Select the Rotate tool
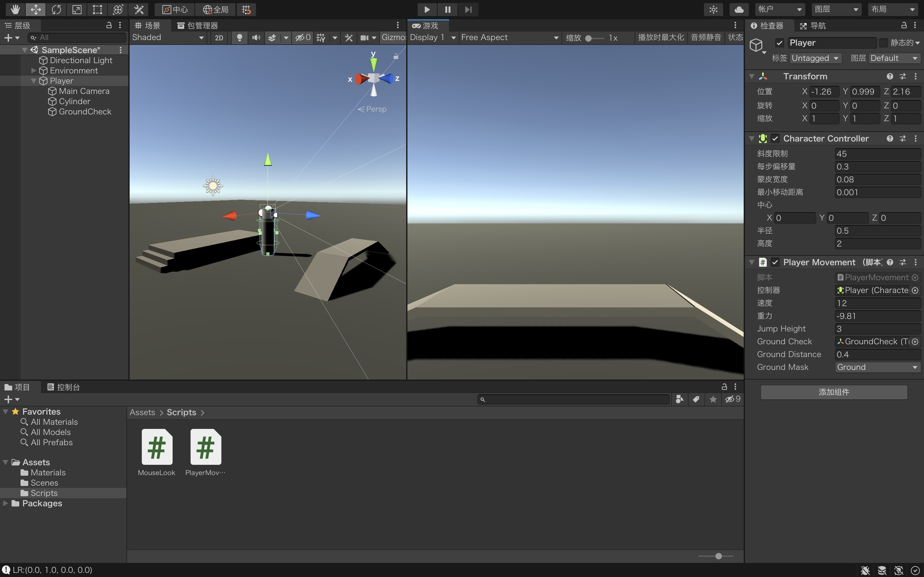The height and width of the screenshot is (577, 924). pos(56,10)
